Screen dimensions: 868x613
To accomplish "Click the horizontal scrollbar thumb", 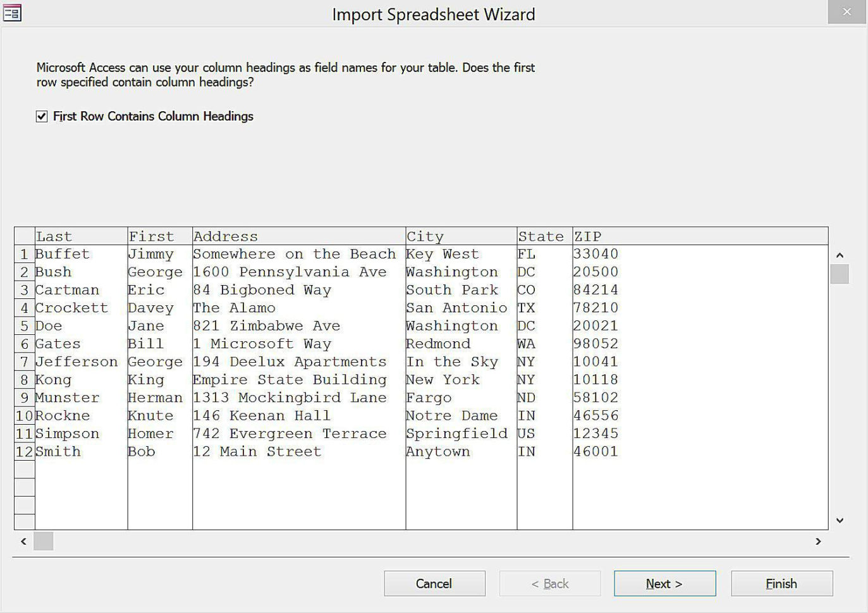I will [43, 541].
